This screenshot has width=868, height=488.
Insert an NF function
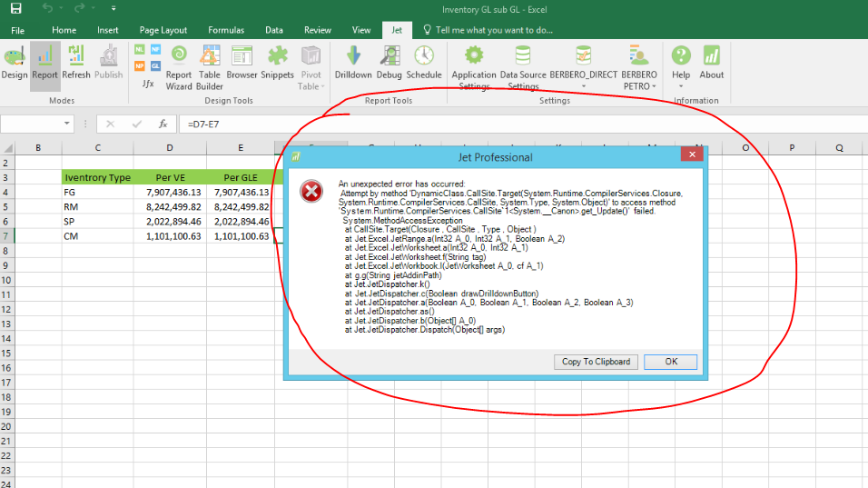coord(155,50)
